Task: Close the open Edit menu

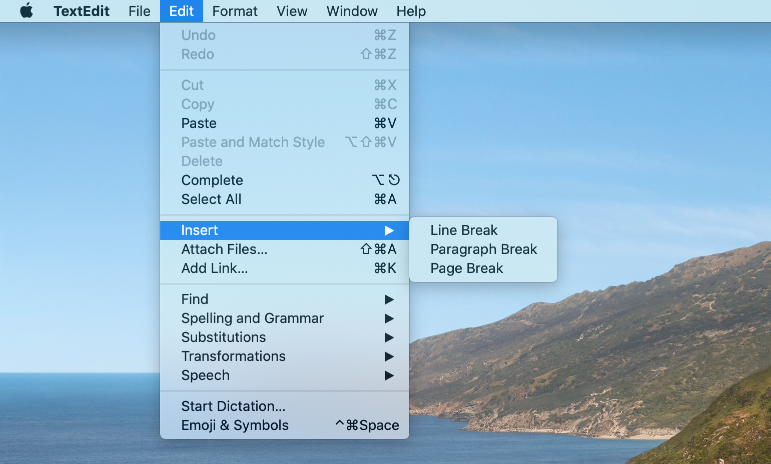Action: point(181,11)
